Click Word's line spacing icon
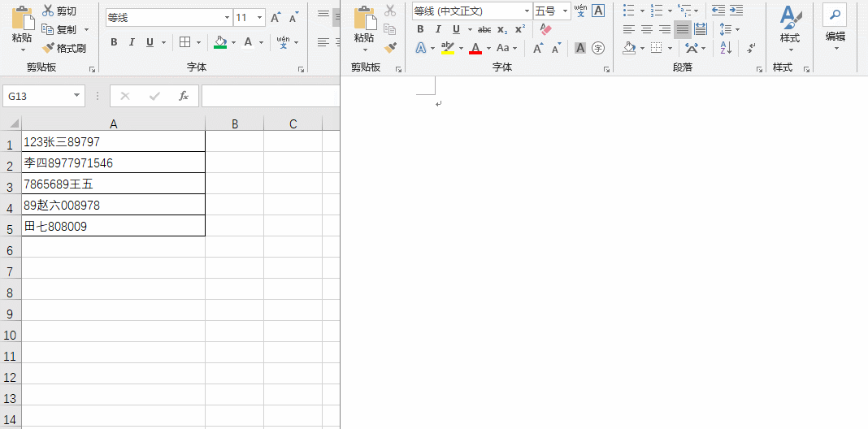Viewport: 868px width, 429px height. point(726,29)
